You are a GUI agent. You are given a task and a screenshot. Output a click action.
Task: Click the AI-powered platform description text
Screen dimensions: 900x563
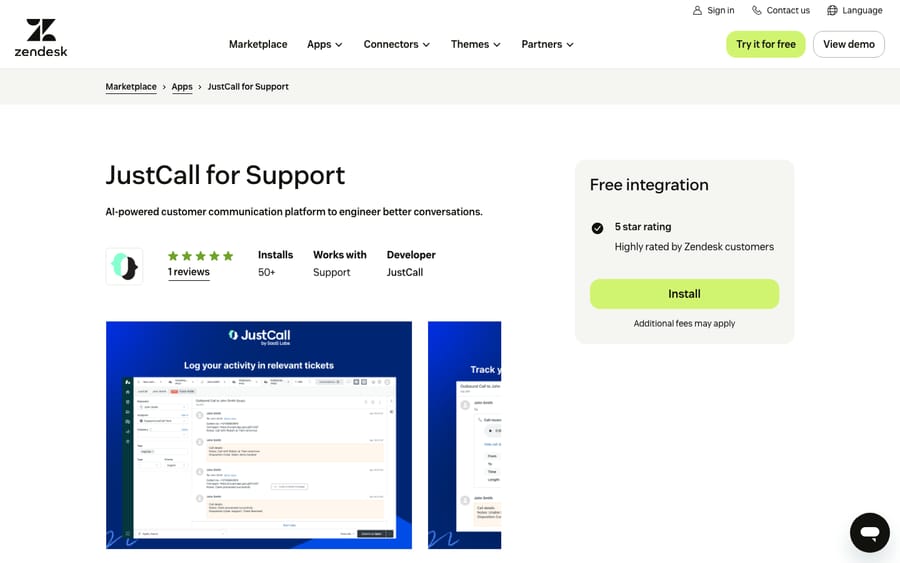(294, 212)
